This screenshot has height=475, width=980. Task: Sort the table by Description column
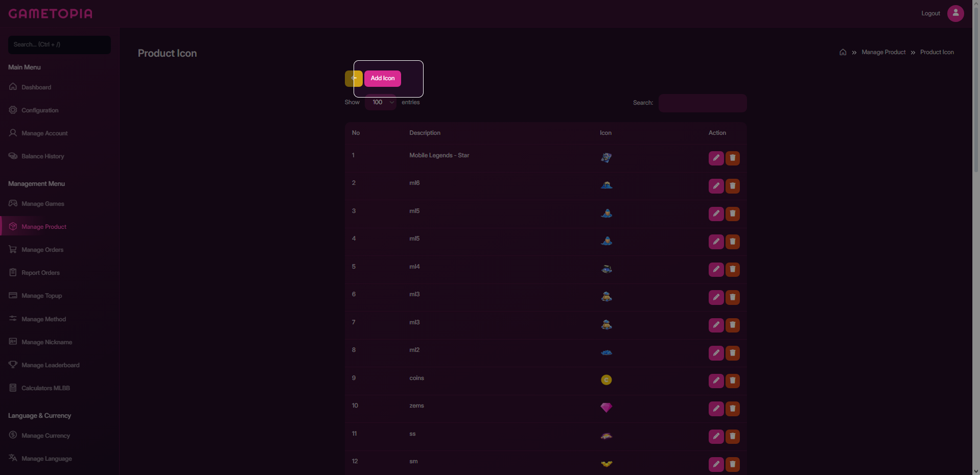tap(425, 133)
